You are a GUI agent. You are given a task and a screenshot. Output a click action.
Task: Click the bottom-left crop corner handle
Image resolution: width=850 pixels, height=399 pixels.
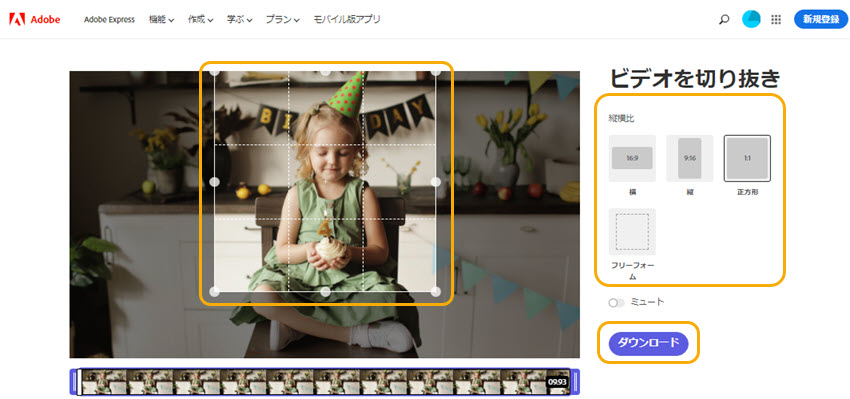215,292
